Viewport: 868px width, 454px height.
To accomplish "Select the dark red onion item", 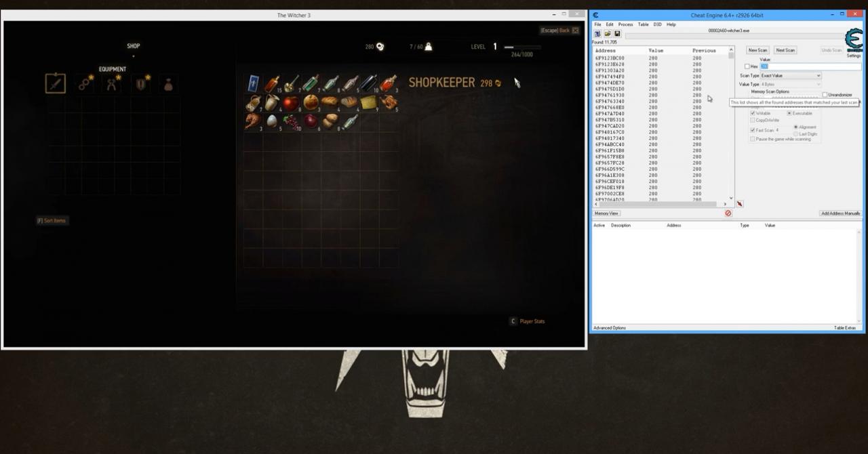I will tap(311, 122).
